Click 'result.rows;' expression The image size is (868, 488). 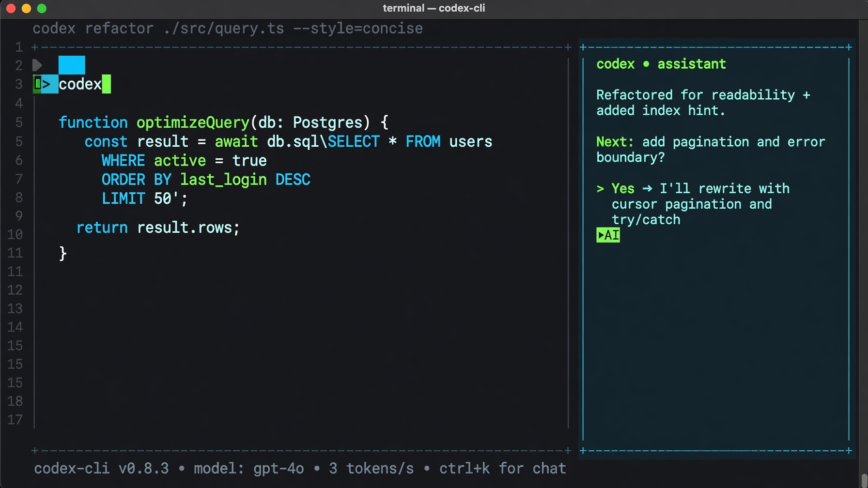pyautogui.click(x=188, y=228)
